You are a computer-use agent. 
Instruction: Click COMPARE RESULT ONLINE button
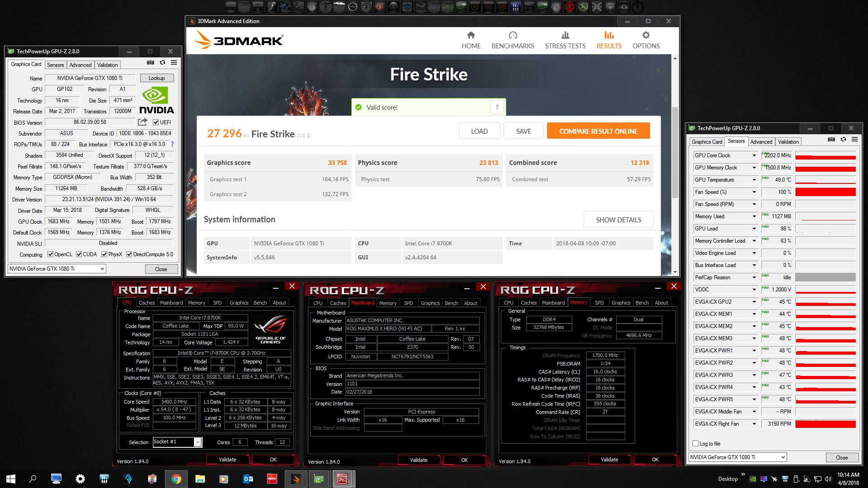598,131
